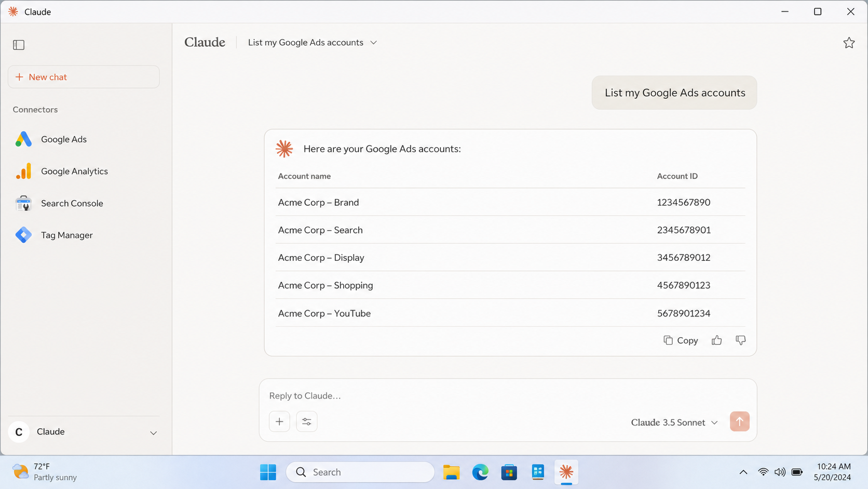Click the Account name column header

304,176
